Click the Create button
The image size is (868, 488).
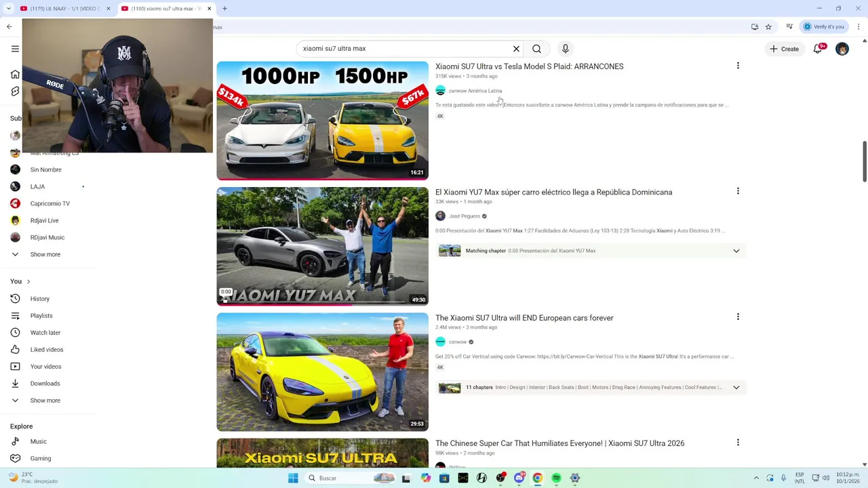click(x=784, y=49)
